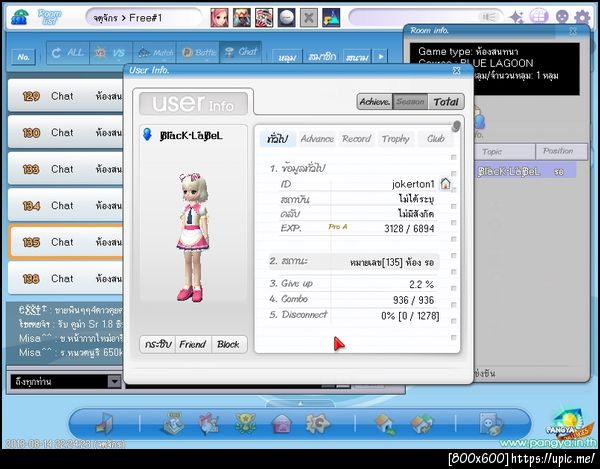This screenshot has width=600, height=469.
Task: Switch to the Club tab
Action: (x=435, y=139)
